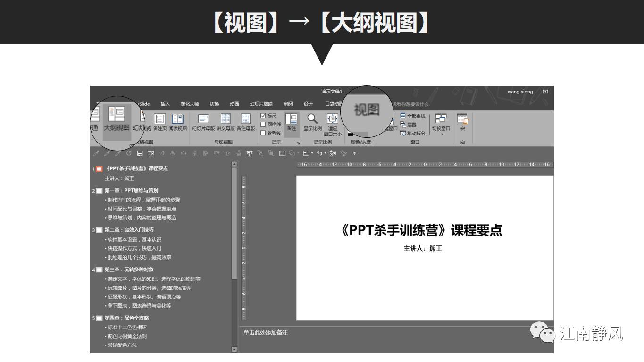Click bullet 思维与策划，内容的整理与再造
644x362 pixels.
(141, 218)
